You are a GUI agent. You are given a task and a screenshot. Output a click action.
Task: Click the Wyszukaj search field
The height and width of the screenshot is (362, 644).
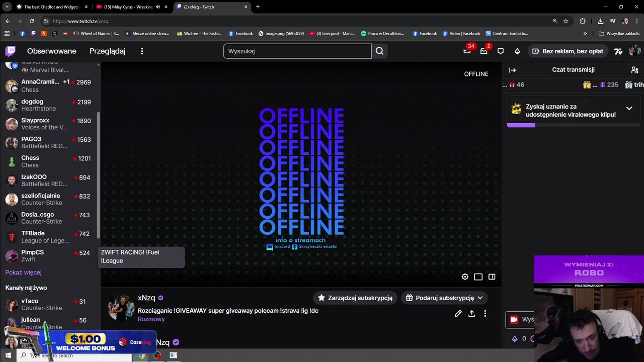pos(297,51)
